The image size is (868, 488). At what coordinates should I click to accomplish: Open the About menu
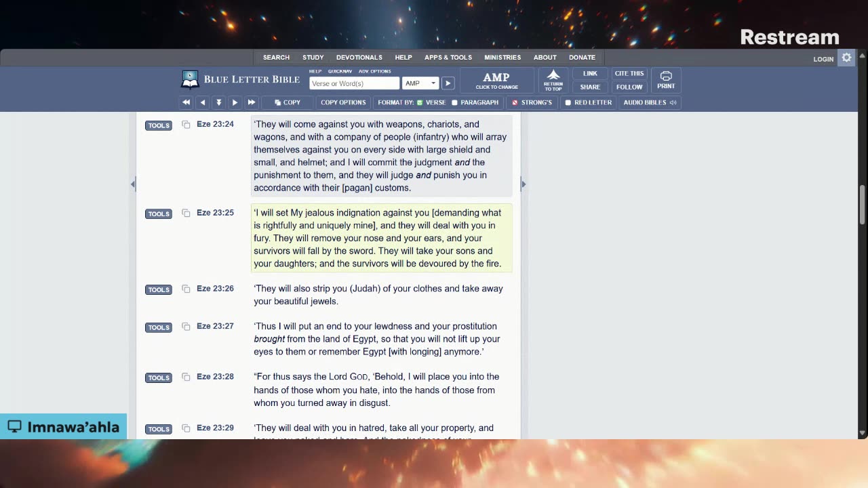545,58
